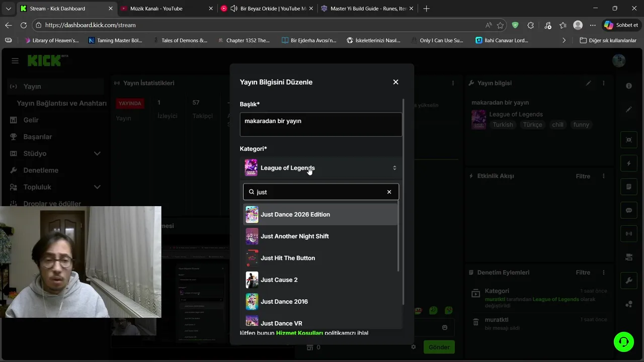Click the browser back arrow

(x=9, y=25)
